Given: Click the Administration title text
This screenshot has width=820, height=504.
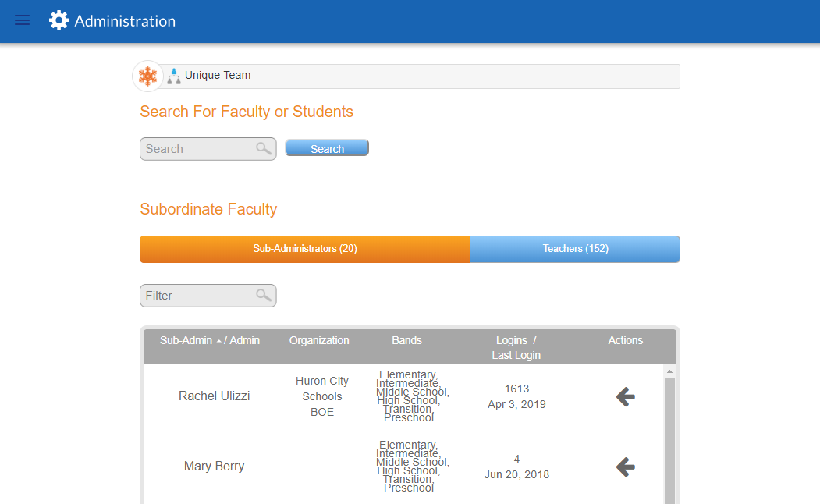Looking at the screenshot, I should 125,21.
